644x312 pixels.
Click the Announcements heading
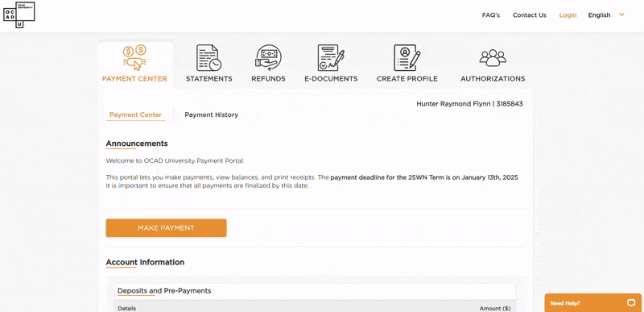point(137,144)
